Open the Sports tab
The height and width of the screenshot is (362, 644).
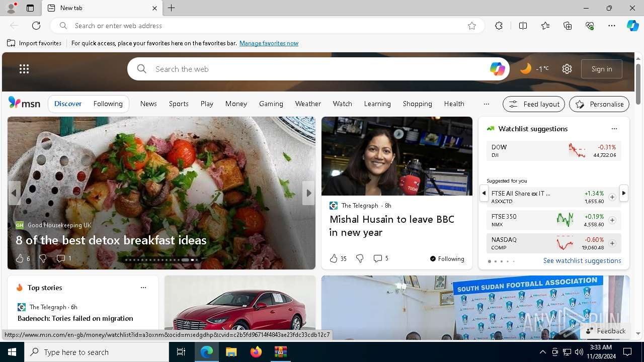(179, 104)
